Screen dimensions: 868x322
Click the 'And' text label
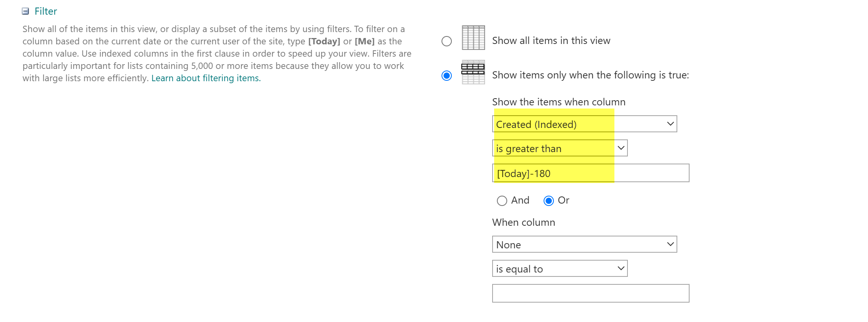520,200
